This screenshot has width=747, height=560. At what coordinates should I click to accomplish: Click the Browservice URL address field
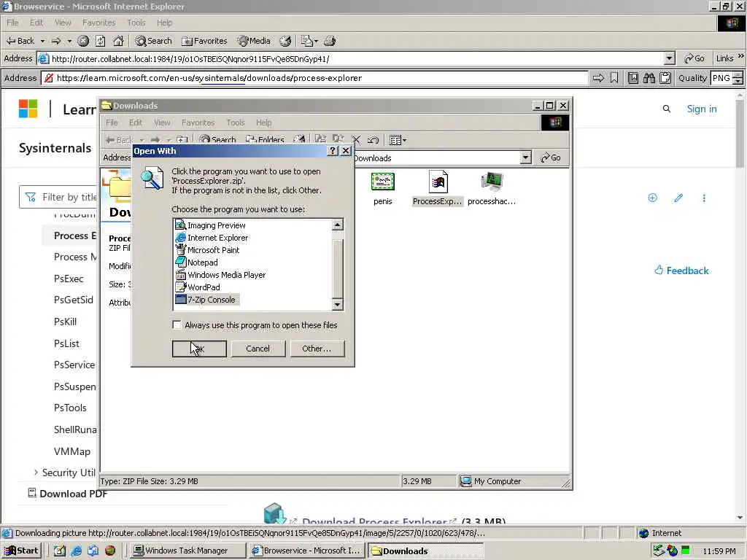coord(314,78)
